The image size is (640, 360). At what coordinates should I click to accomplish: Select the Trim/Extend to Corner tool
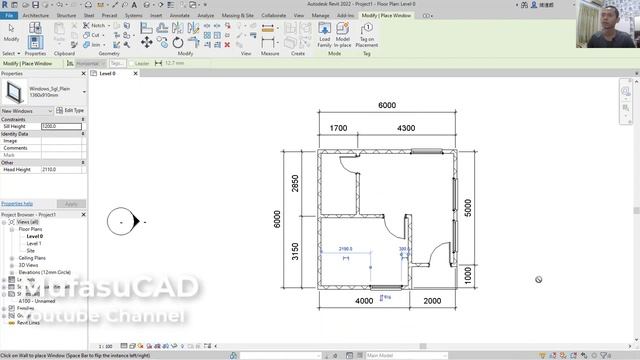coord(193,42)
